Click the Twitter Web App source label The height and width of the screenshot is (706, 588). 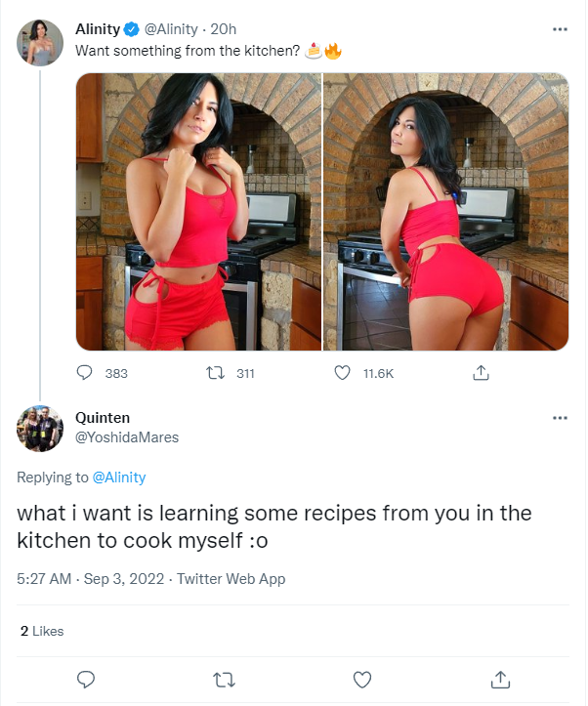pos(231,579)
